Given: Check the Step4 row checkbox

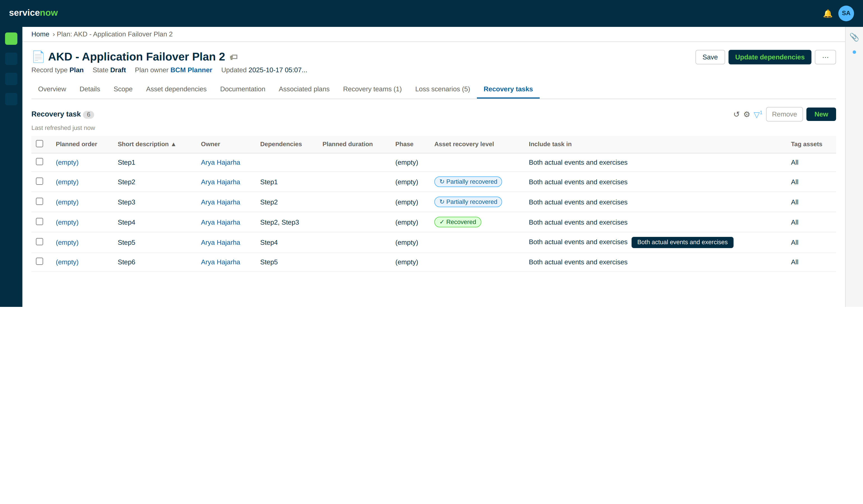Looking at the screenshot, I should coord(40,221).
